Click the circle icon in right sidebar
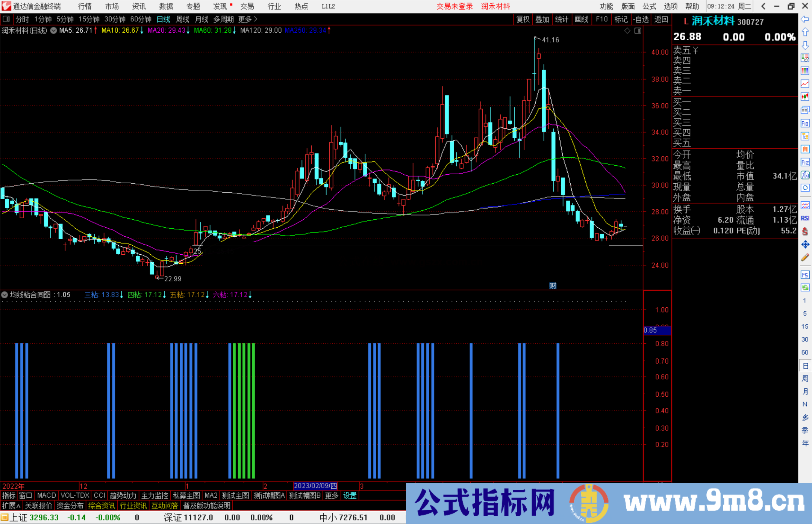The image size is (812, 524). [x=805, y=188]
